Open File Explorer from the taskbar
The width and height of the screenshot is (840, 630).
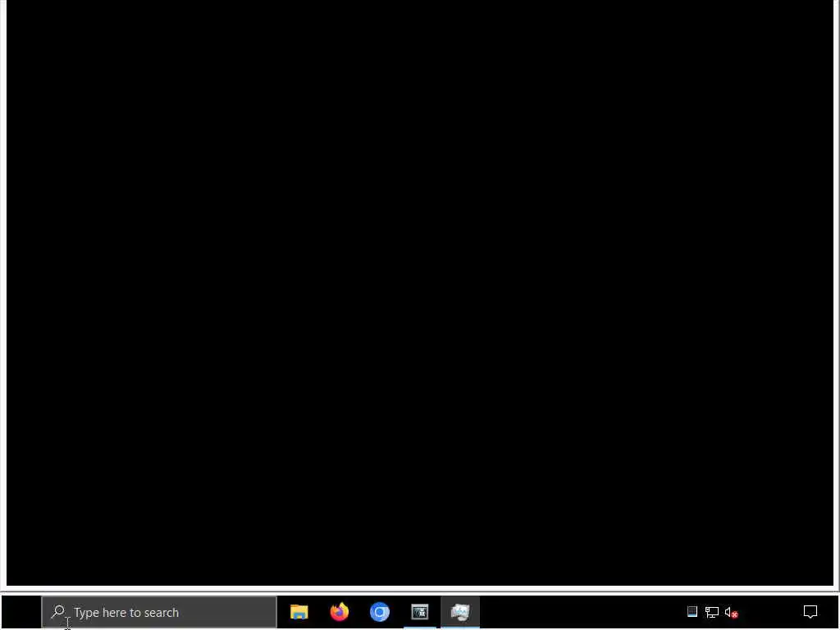pos(299,612)
